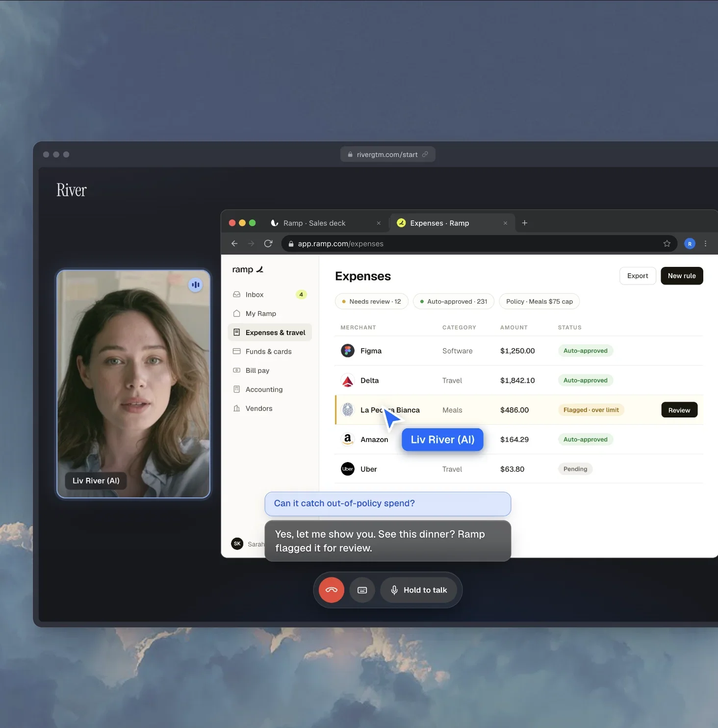Click the Export button

638,276
